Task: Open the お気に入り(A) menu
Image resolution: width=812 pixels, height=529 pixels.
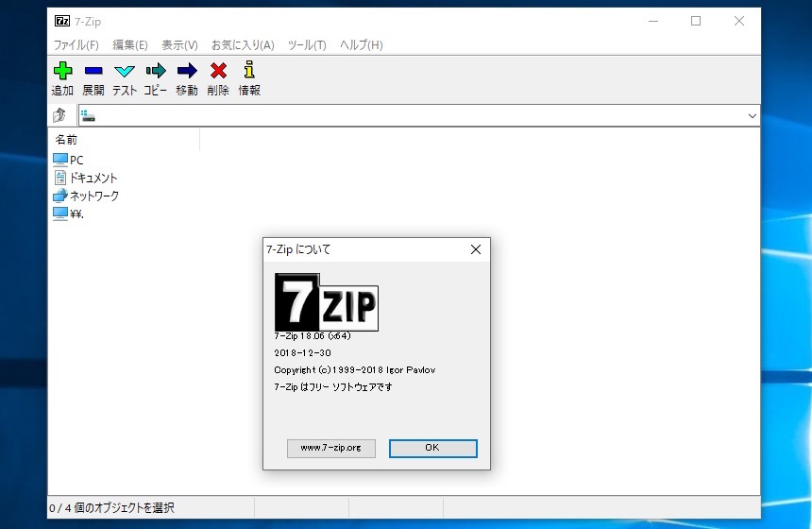Action: point(243,45)
